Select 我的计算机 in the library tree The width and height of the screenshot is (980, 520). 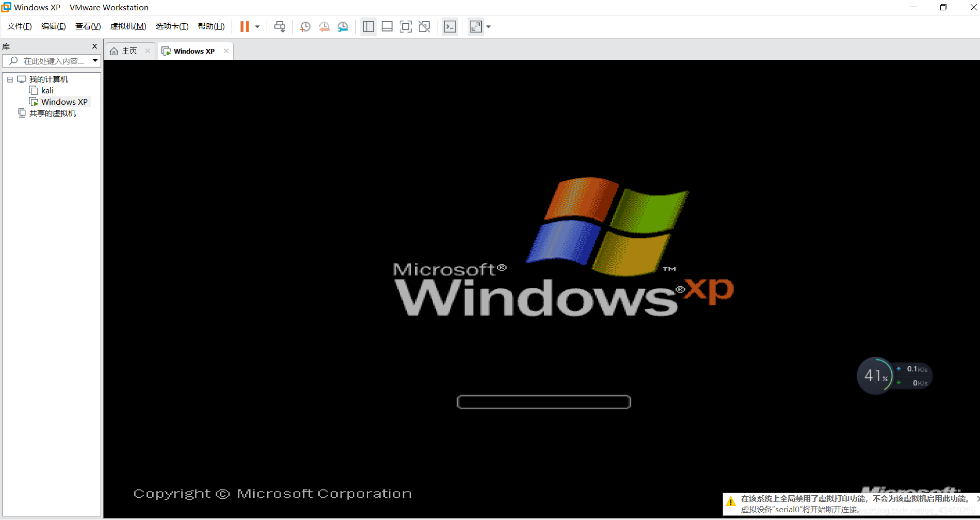pos(48,79)
